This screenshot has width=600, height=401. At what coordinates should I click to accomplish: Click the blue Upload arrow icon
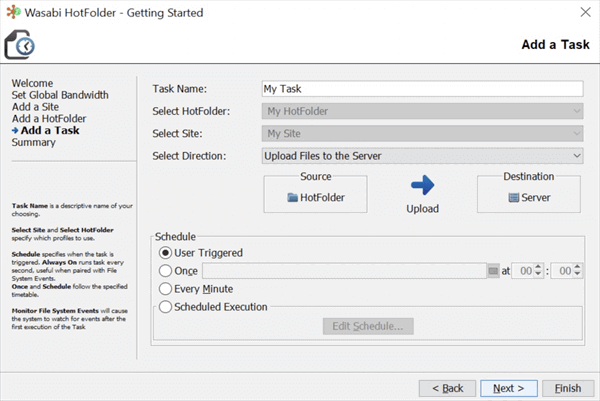pos(423,185)
